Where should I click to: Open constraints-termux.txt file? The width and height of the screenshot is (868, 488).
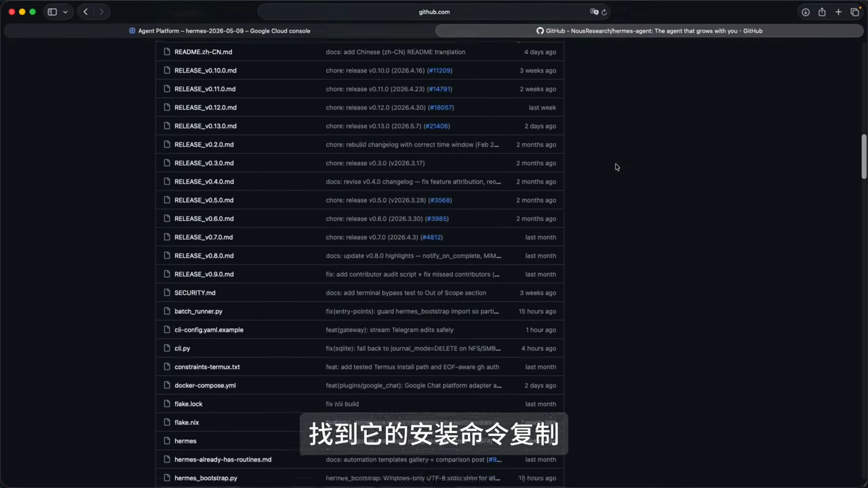coord(207,367)
